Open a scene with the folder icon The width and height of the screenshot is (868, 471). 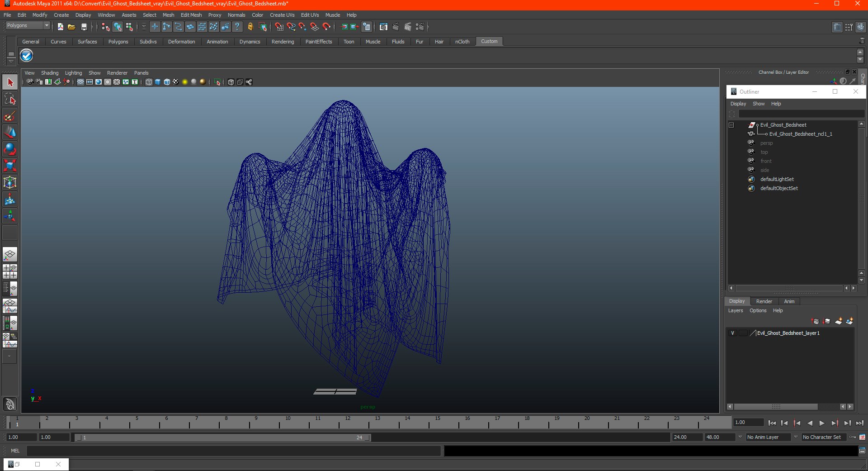pyautogui.click(x=71, y=27)
